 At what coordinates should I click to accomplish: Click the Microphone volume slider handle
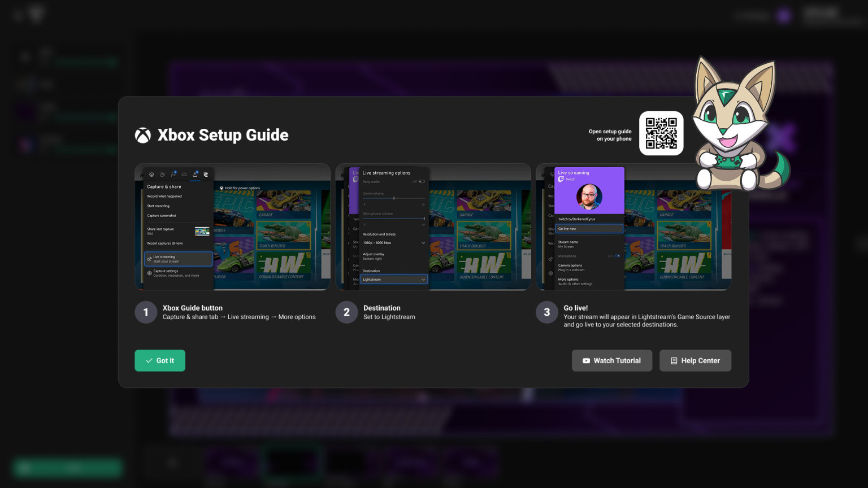pyautogui.click(x=424, y=217)
